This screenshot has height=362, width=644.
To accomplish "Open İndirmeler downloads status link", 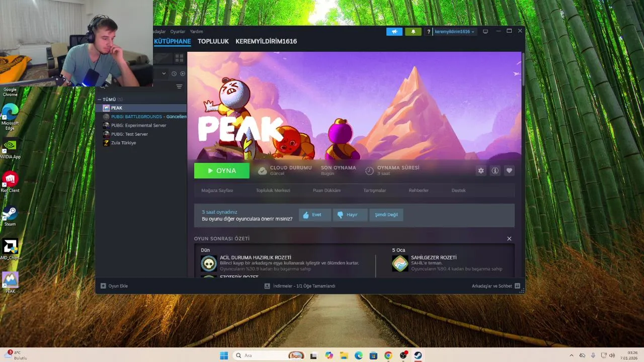I will click(x=300, y=286).
